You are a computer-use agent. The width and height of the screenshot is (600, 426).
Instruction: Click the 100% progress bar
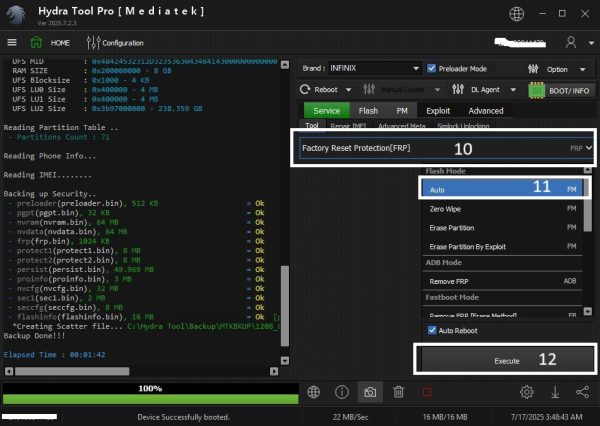point(150,393)
